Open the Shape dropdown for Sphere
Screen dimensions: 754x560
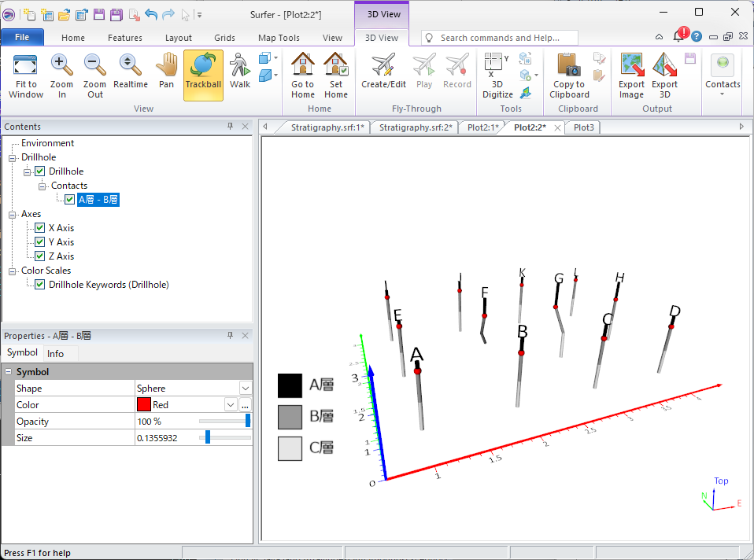(x=246, y=389)
